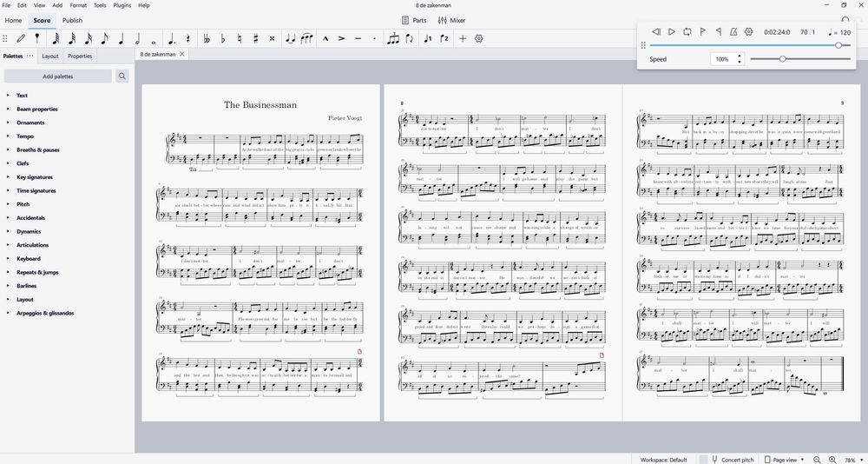The height and width of the screenshot is (464, 868).
Task: Add tenuto articulation
Action: 358,39
